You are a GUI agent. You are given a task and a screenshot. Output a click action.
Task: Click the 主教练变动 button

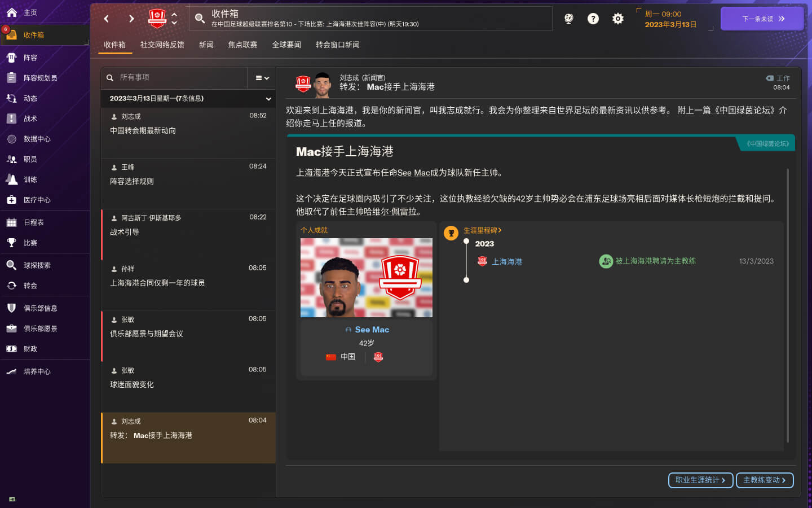pos(765,480)
